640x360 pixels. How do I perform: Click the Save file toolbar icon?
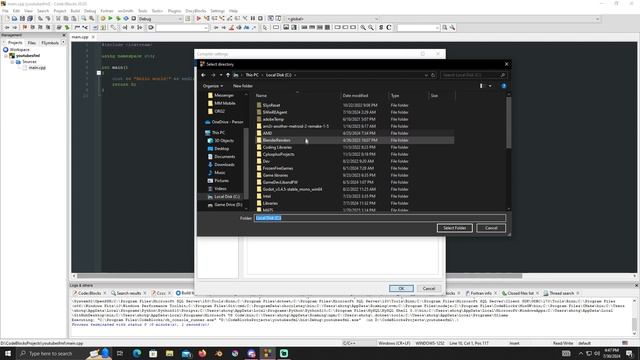click(22, 19)
